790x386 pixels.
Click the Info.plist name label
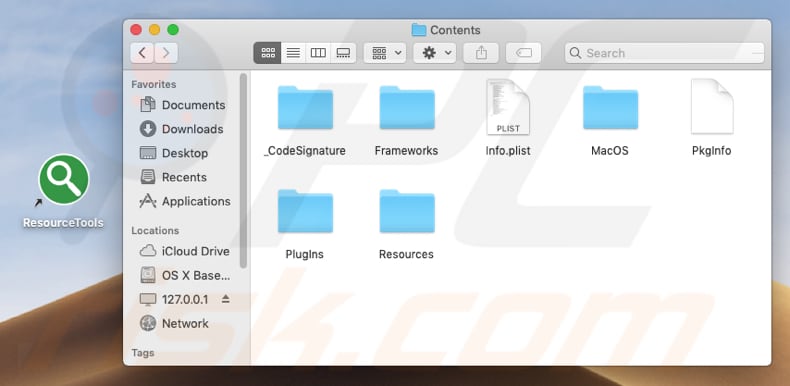pos(508,151)
